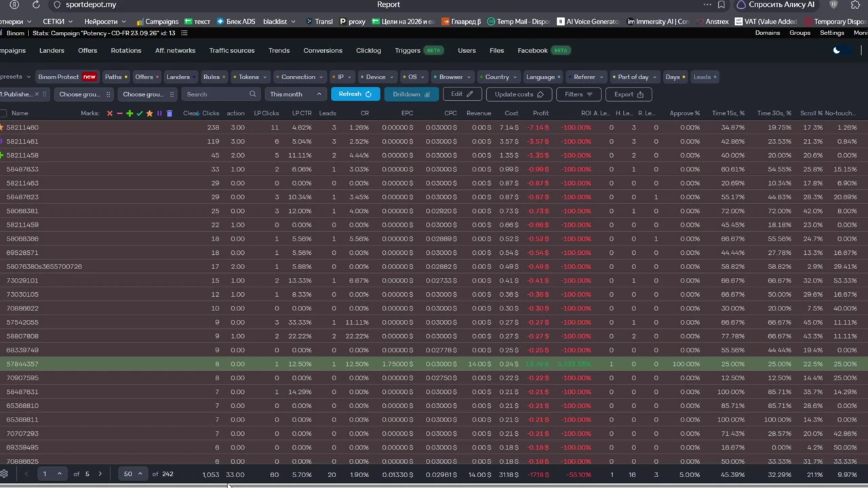Click the Drilldown button

tap(411, 94)
